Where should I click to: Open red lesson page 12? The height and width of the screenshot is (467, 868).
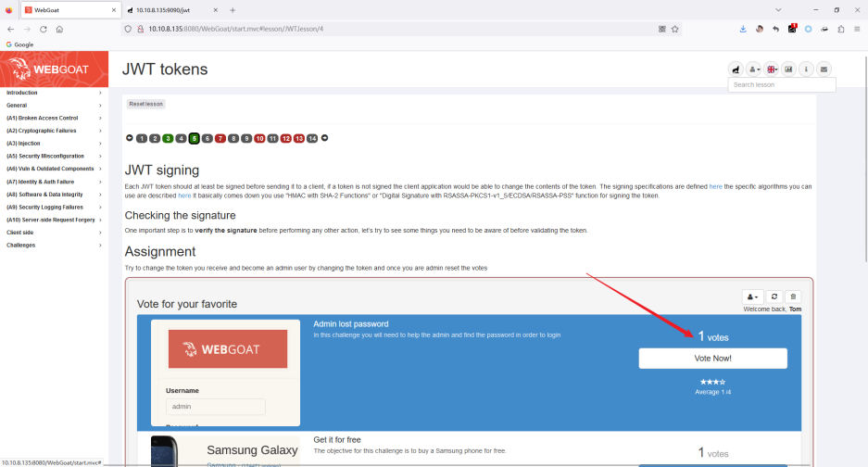285,138
